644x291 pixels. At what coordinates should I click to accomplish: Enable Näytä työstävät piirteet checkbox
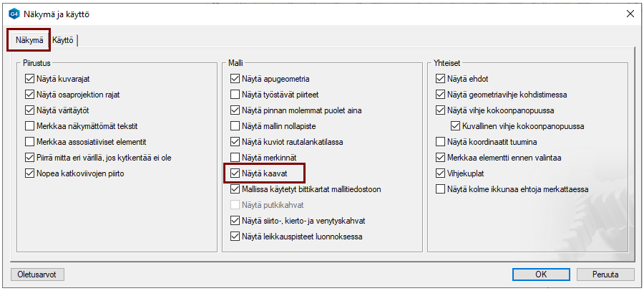(x=235, y=95)
